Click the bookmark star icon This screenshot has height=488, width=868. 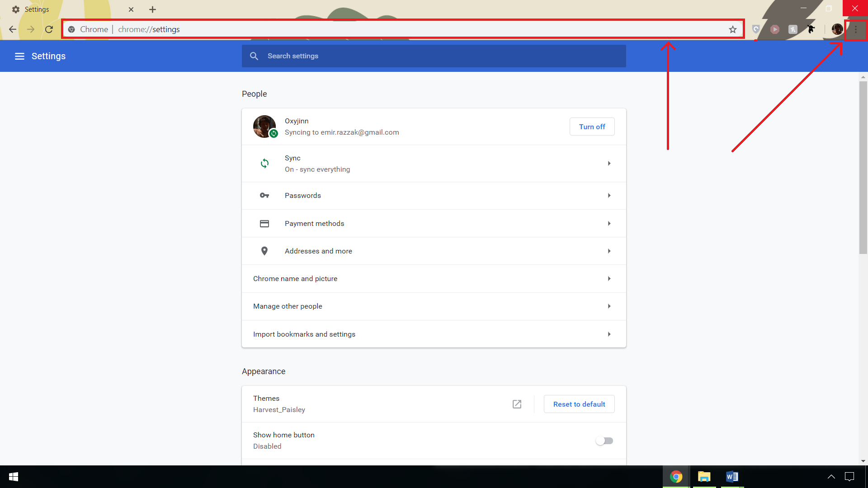pyautogui.click(x=733, y=29)
